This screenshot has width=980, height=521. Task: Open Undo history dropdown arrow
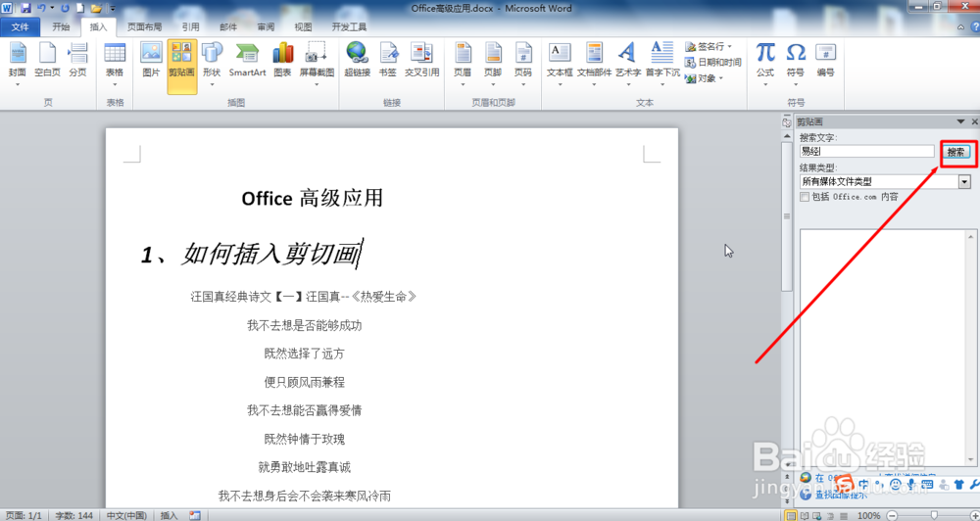(52, 8)
